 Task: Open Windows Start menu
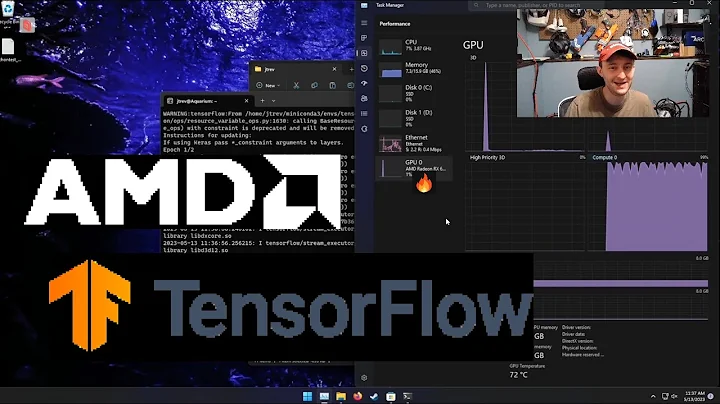coord(307,396)
